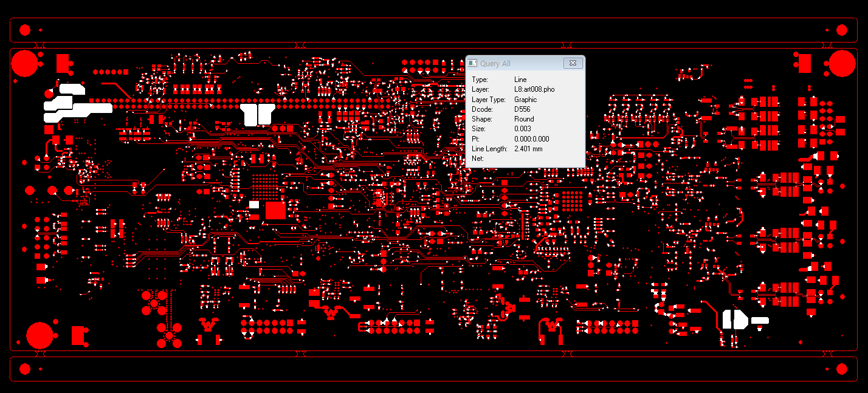Close the Query All dialog
The image size is (868, 393).
click(572, 63)
